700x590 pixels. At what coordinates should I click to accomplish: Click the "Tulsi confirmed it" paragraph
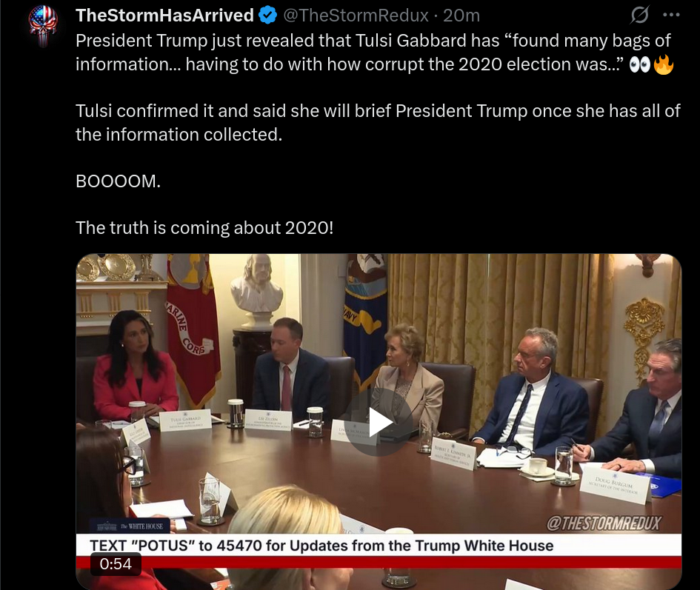(x=378, y=123)
